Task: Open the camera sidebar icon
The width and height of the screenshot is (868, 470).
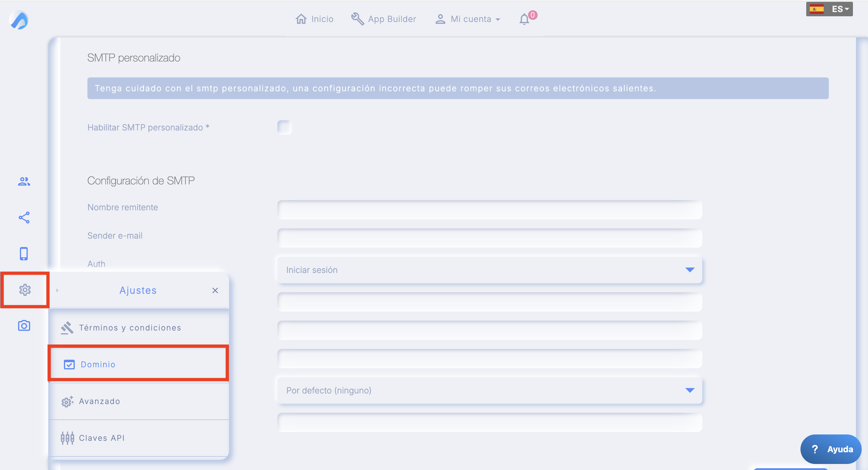Action: pyautogui.click(x=24, y=325)
